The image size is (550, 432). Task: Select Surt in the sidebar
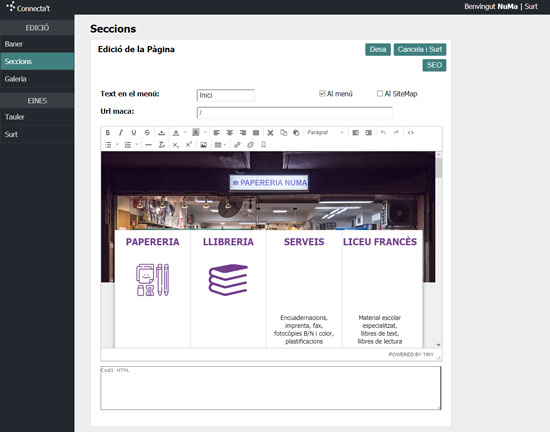pos(37,134)
